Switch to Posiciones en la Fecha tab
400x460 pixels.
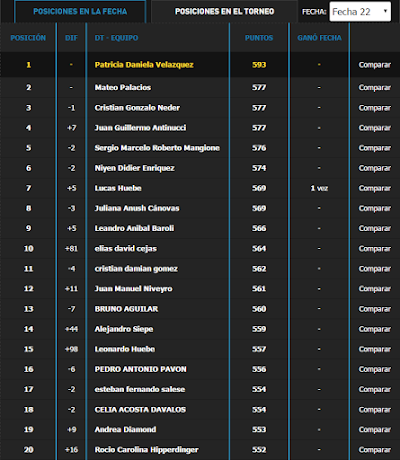80,12
